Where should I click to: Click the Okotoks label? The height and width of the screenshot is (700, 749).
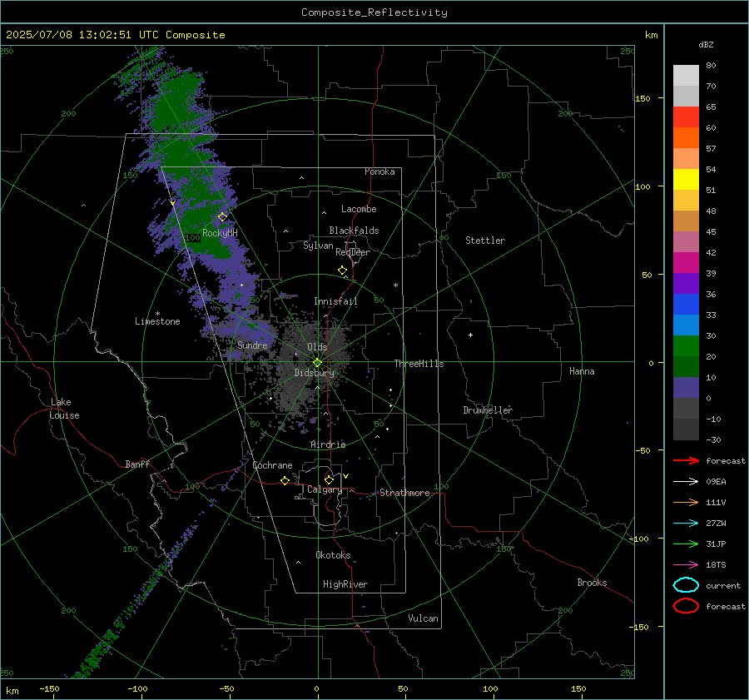333,555
